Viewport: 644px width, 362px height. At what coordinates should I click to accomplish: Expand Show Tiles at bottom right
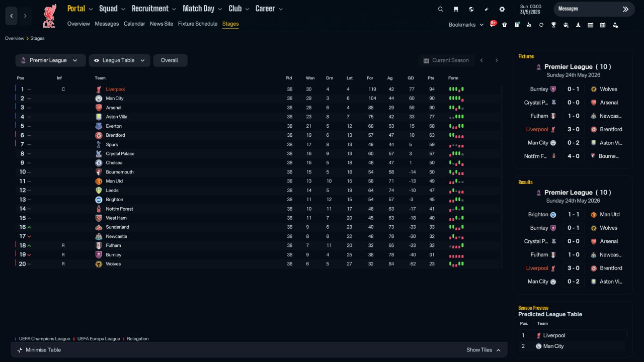pos(484,350)
